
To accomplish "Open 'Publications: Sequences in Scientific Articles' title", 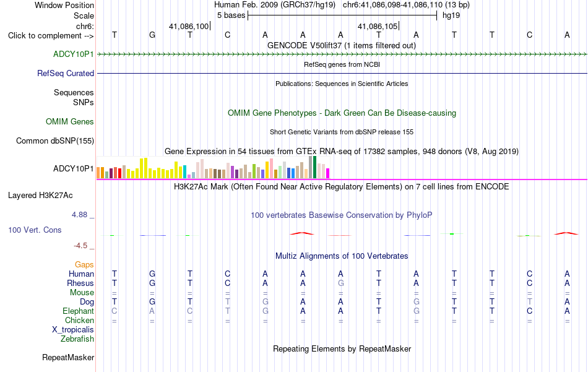I will pyautogui.click(x=342, y=84).
